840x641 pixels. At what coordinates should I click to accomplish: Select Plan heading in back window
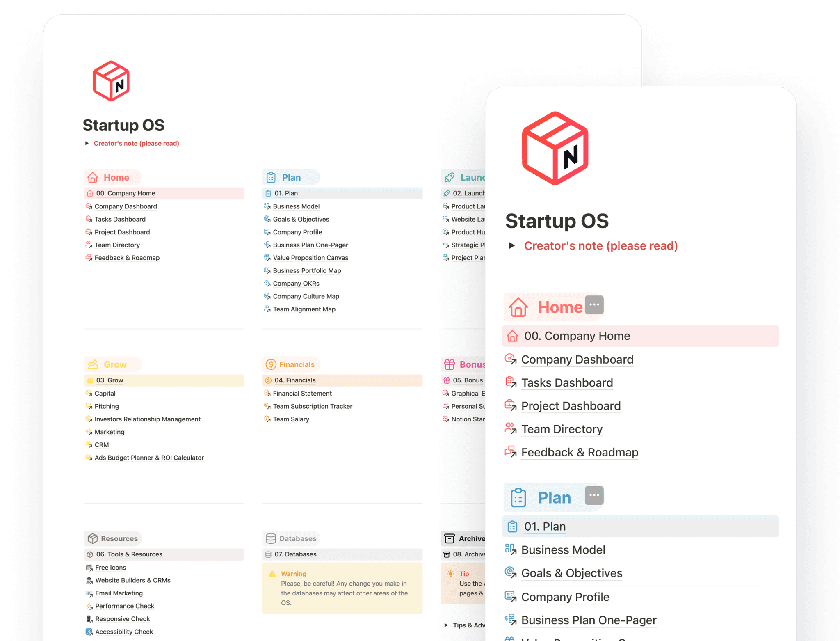tap(291, 177)
